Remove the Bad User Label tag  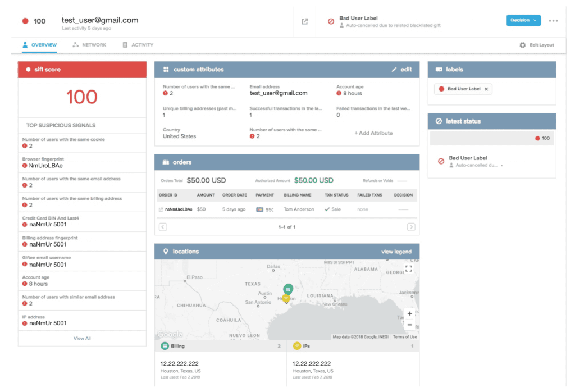(x=486, y=89)
